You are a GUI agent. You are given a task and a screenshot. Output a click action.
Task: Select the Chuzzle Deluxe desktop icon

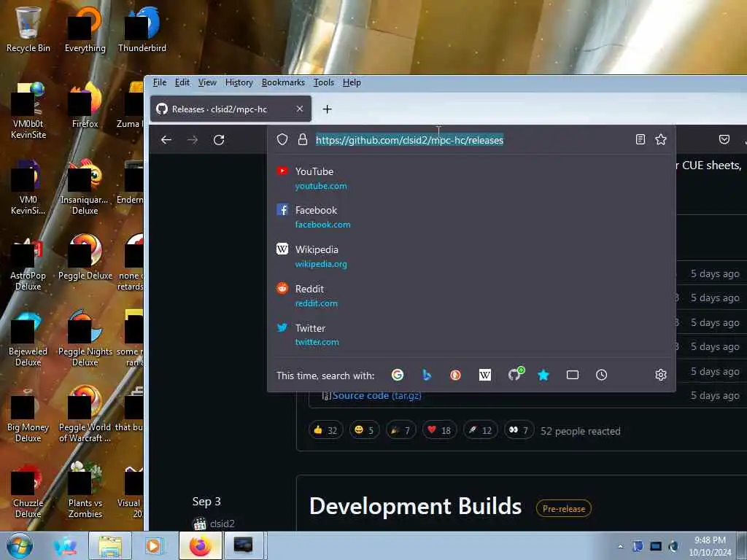point(28,490)
